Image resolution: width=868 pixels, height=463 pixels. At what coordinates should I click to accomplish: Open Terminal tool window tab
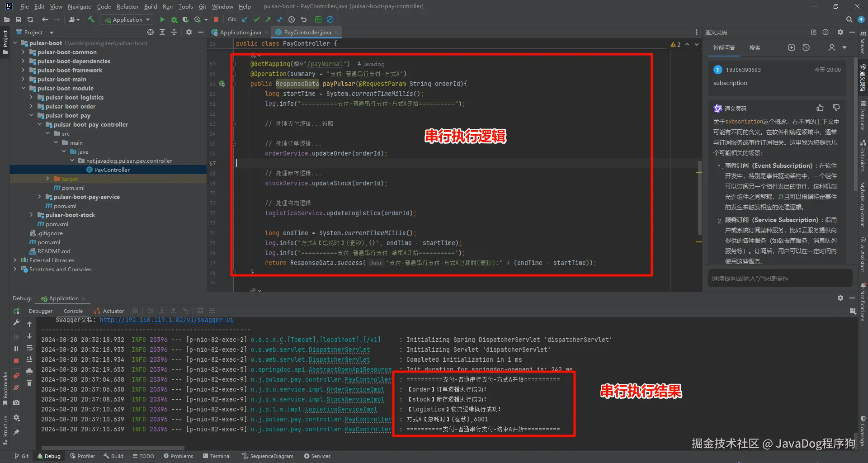point(217,456)
